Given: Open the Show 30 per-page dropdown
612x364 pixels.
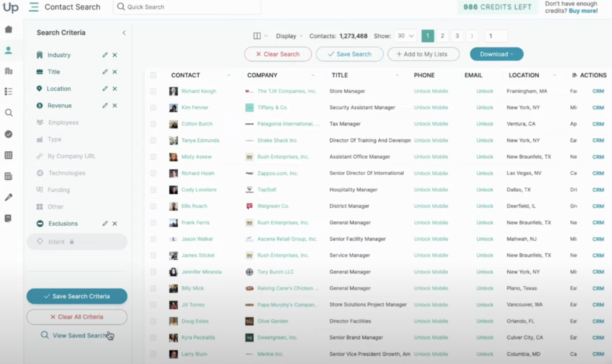Looking at the screenshot, I should click(405, 36).
